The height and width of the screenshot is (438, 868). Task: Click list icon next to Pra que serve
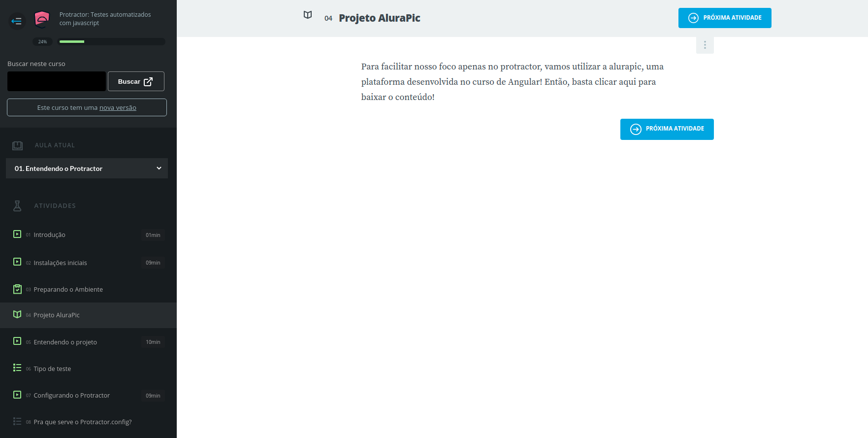(x=17, y=422)
